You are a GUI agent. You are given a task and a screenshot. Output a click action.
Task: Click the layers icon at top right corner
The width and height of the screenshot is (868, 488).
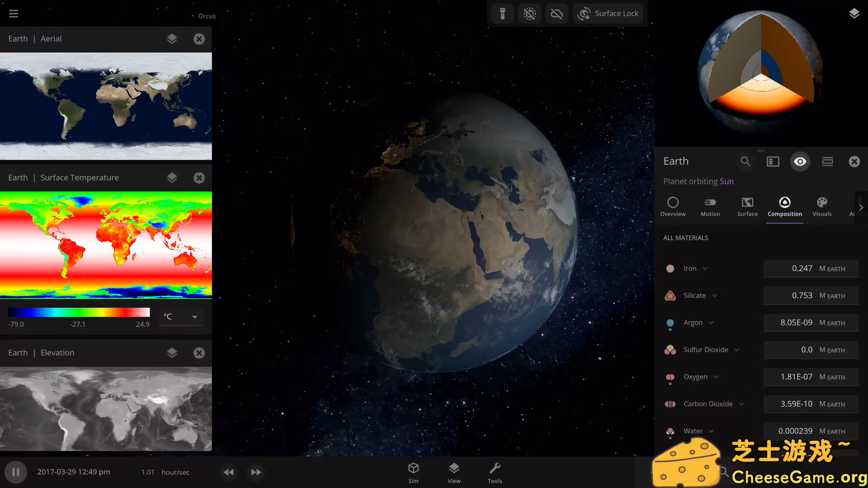[x=854, y=14]
